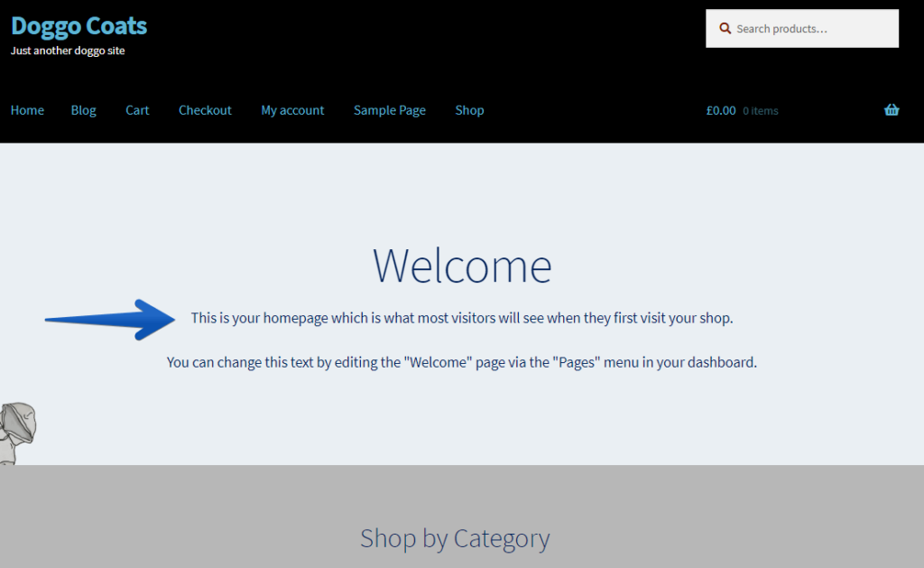The width and height of the screenshot is (924, 568).
Task: Click the Shop by Category heading
Action: [455, 538]
